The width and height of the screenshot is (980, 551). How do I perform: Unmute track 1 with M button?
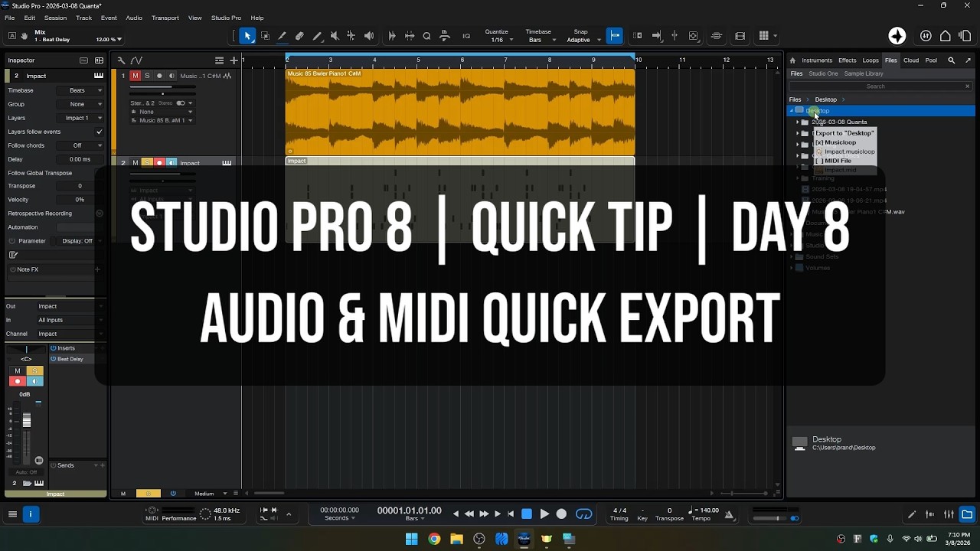(x=136, y=76)
